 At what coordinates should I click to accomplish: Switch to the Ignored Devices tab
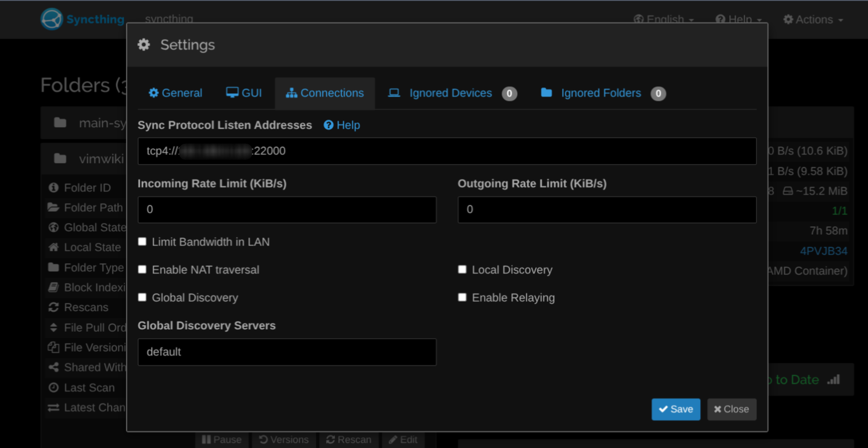pyautogui.click(x=452, y=93)
